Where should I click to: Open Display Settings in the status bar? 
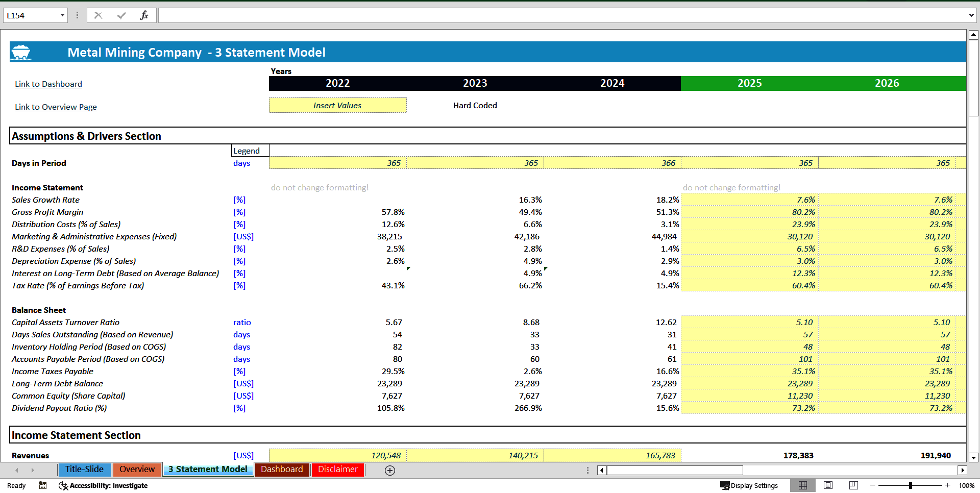click(x=749, y=485)
